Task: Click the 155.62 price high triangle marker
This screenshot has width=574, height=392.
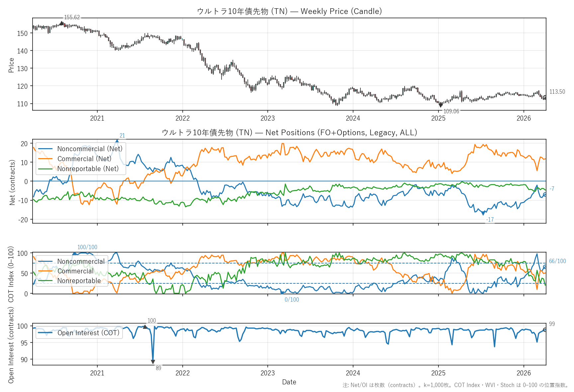Action: [x=61, y=23]
